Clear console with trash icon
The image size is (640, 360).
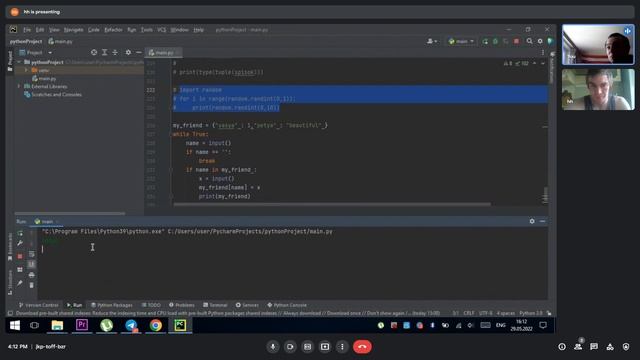pos(32,285)
